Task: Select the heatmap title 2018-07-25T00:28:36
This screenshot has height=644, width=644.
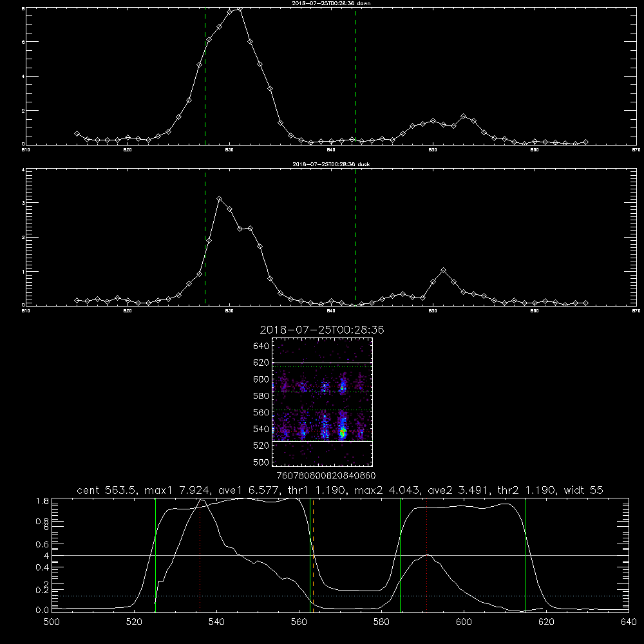Action: [x=322, y=330]
